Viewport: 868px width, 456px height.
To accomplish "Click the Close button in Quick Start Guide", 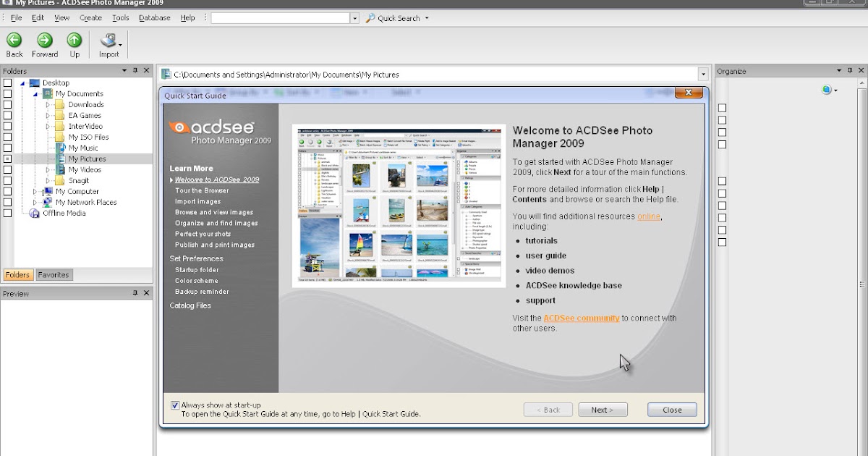I will pos(672,410).
